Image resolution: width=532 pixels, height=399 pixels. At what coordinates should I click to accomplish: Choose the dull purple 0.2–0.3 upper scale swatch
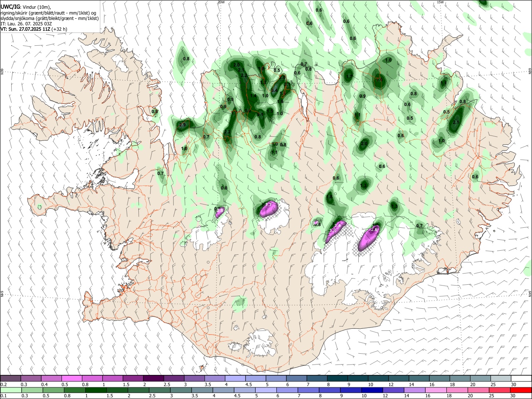[11, 379]
